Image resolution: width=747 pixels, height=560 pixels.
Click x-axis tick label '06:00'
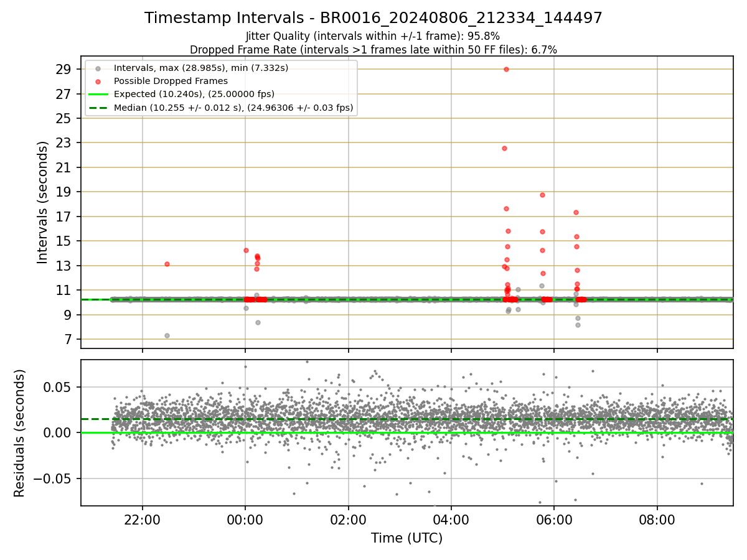(554, 520)
